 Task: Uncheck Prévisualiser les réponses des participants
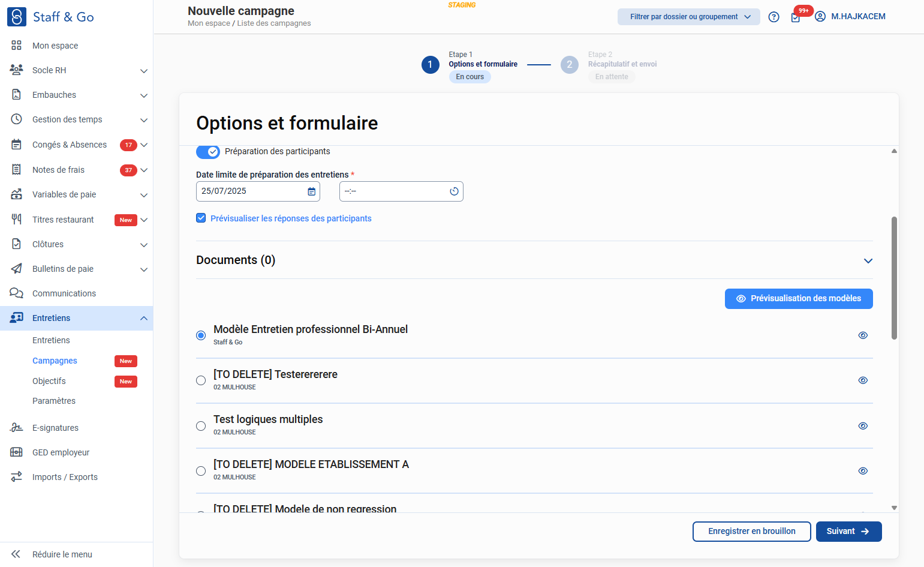tap(201, 218)
